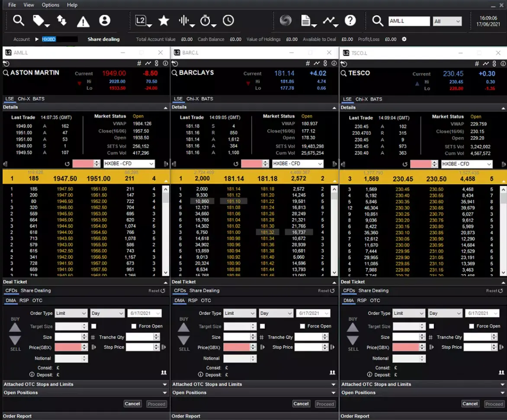Select RSP tab in Aston Martin deal ticket
Viewport: 507px width, 420px height.
(x=24, y=300)
